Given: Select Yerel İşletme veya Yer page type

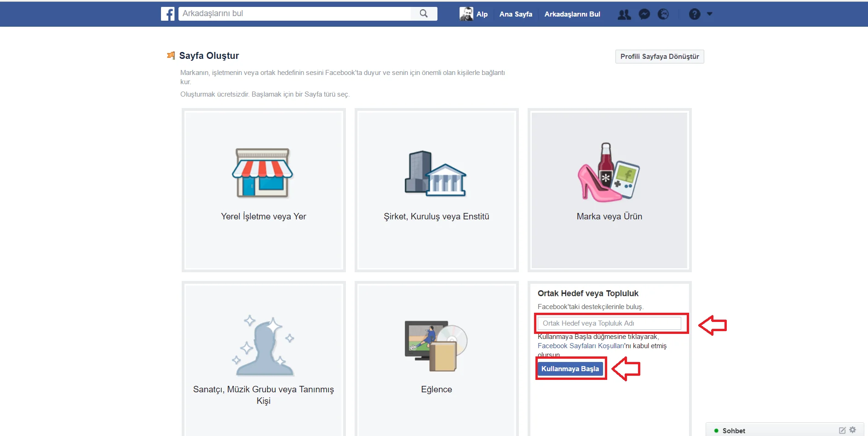Looking at the screenshot, I should [264, 190].
